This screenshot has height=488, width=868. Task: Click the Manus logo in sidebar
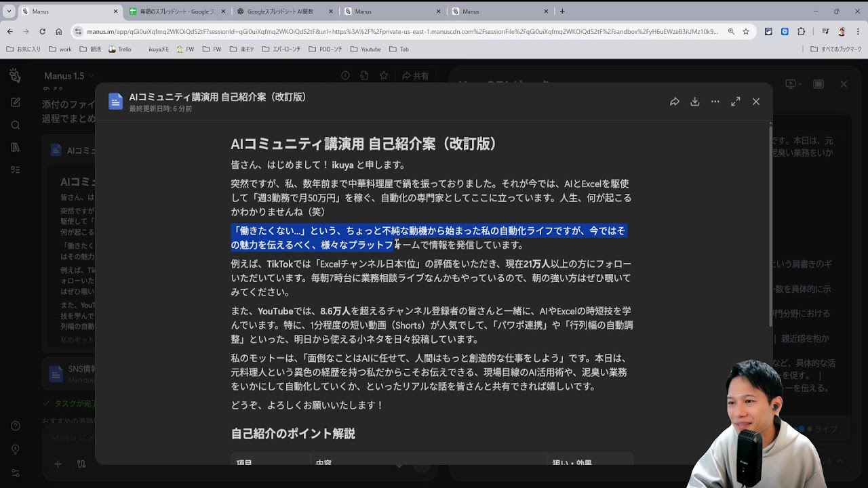[15, 76]
